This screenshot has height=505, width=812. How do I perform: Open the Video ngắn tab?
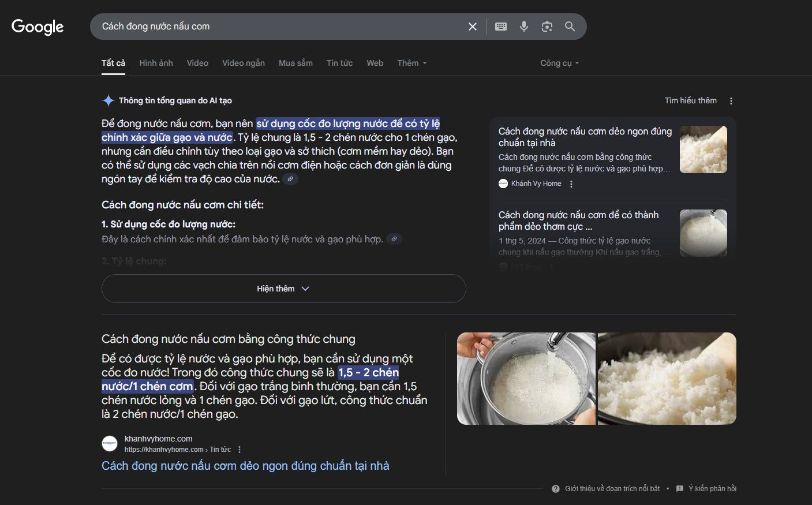244,63
